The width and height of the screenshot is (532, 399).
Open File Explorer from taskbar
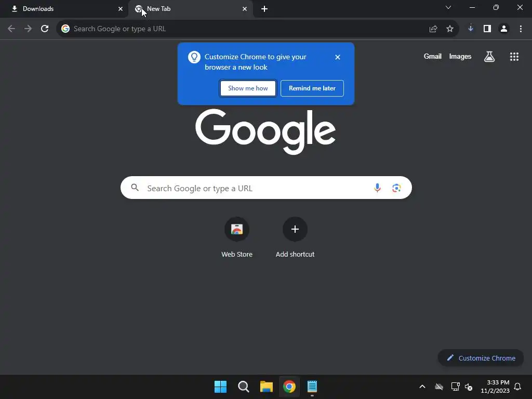pos(267,387)
